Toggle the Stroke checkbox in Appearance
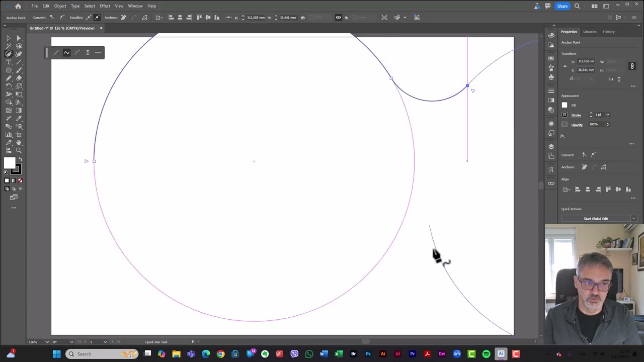This screenshot has width=644, height=362. click(565, 115)
